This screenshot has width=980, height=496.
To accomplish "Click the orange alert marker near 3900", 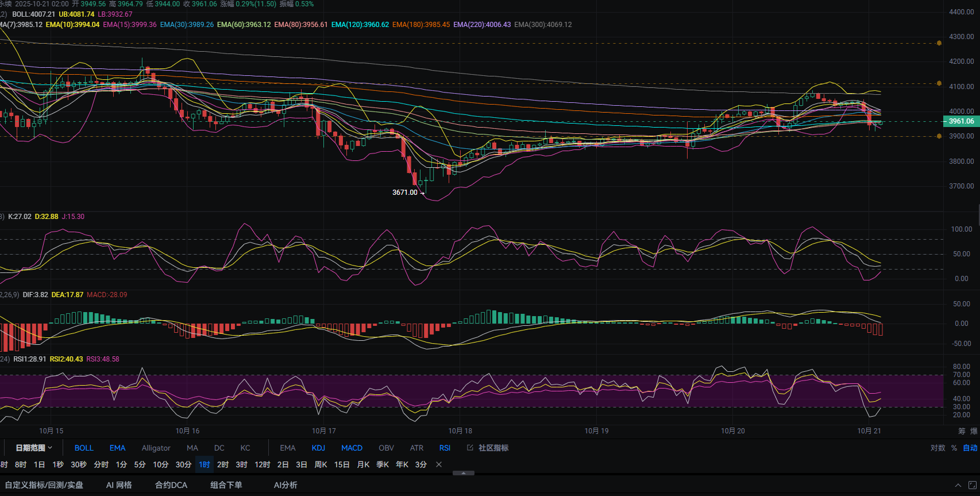I will coord(939,136).
